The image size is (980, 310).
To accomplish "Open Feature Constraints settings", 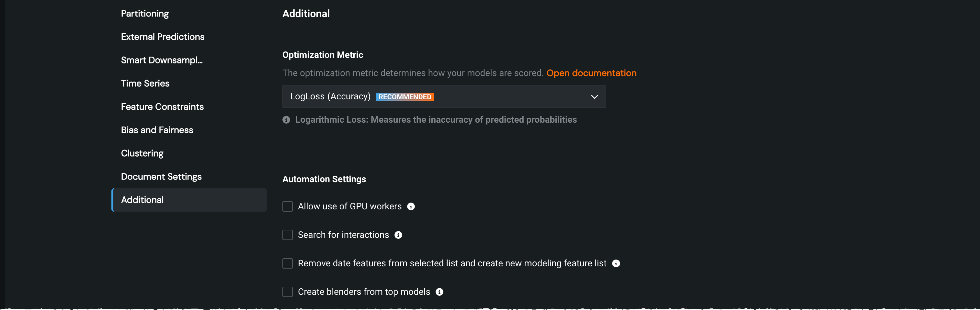I will [162, 107].
